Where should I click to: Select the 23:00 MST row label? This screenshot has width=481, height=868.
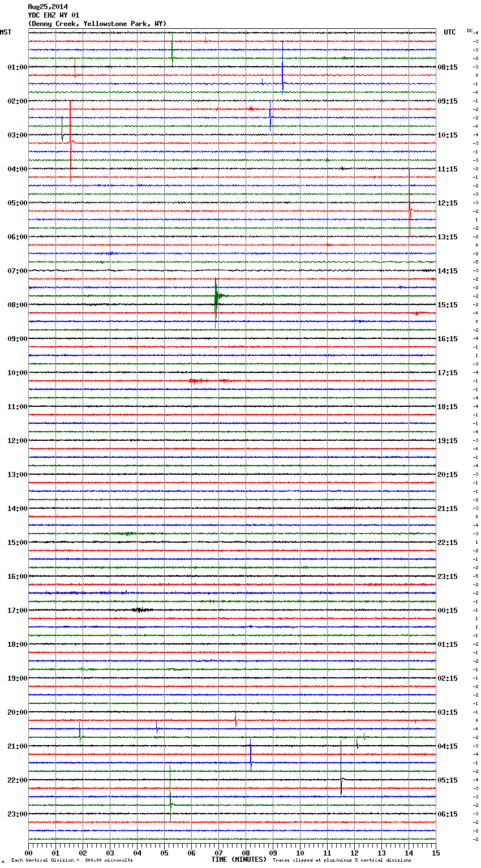point(17,814)
